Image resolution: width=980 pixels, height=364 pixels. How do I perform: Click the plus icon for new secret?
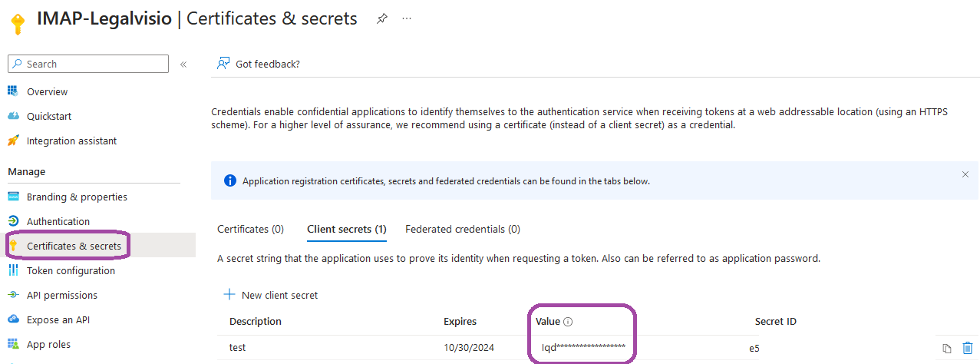pyautogui.click(x=229, y=295)
